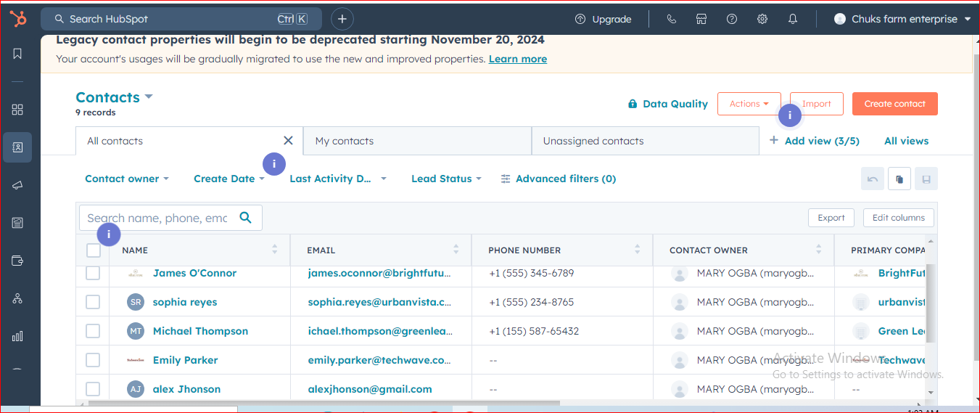Image resolution: width=980 pixels, height=413 pixels.
Task: Open the Actions dropdown button
Action: click(749, 104)
